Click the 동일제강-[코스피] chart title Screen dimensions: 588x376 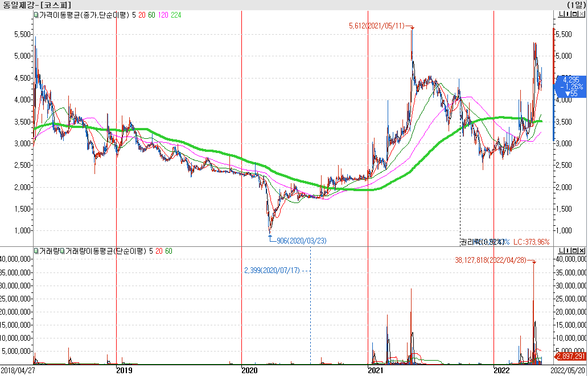pyautogui.click(x=37, y=5)
